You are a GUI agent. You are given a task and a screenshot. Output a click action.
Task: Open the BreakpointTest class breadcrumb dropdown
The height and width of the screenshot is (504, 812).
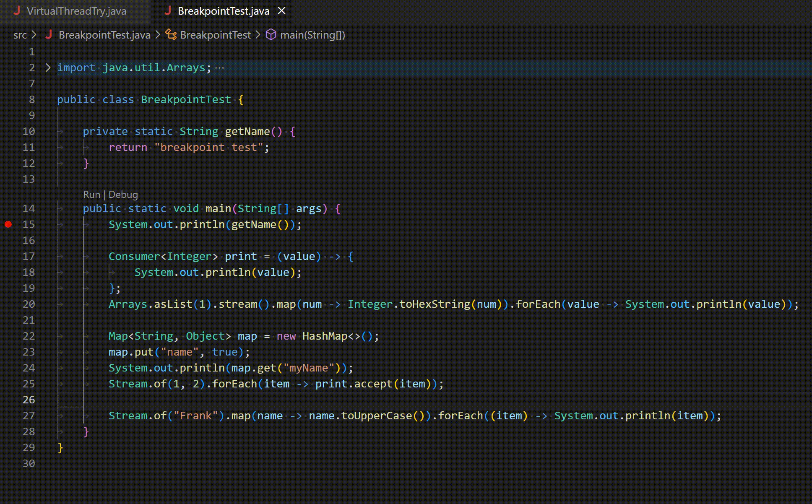click(215, 35)
